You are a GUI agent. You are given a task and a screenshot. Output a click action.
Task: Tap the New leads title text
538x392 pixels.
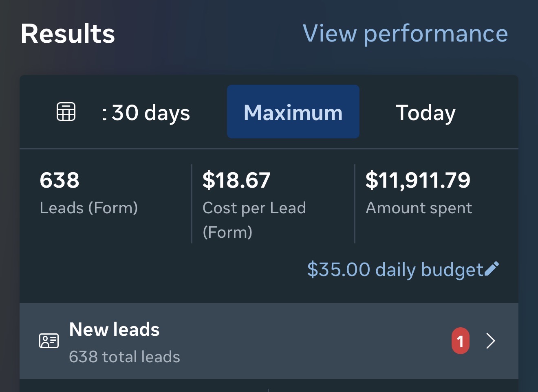[114, 329]
